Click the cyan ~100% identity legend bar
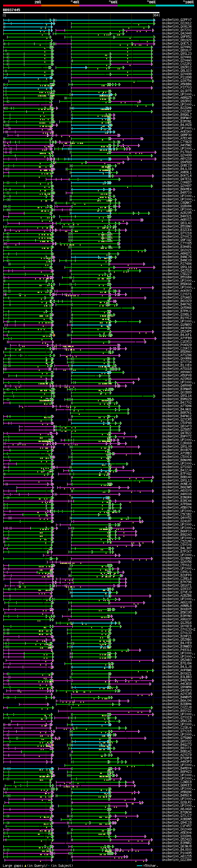Screen dimensions: 197x868 (x=175, y=6)
